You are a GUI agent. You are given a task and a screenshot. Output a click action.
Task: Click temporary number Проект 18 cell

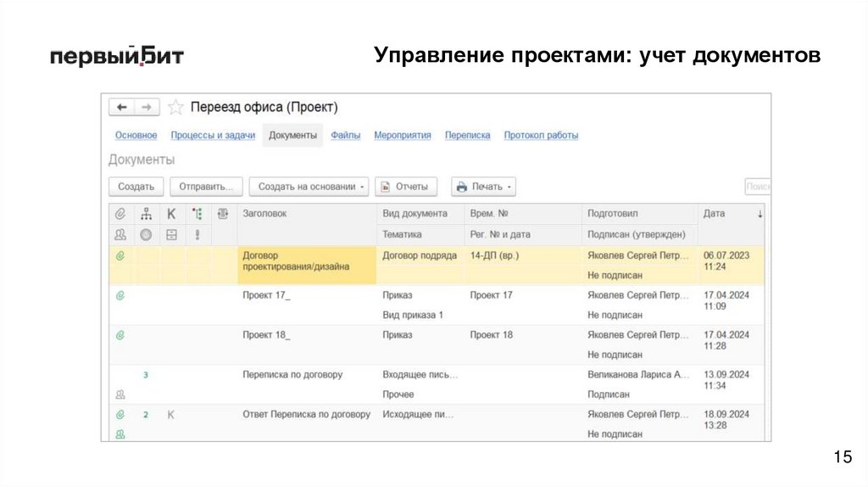point(491,335)
